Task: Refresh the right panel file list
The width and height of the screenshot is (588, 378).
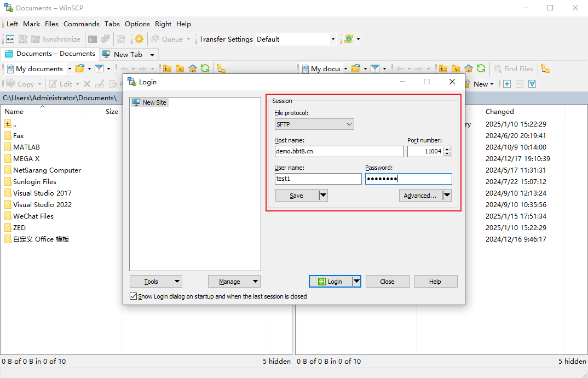Action: point(481,68)
